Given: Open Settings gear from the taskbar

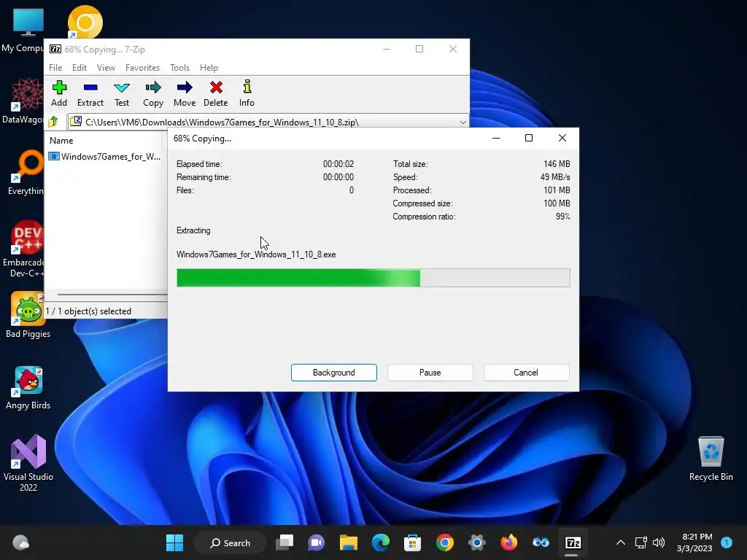Looking at the screenshot, I should [476, 542].
